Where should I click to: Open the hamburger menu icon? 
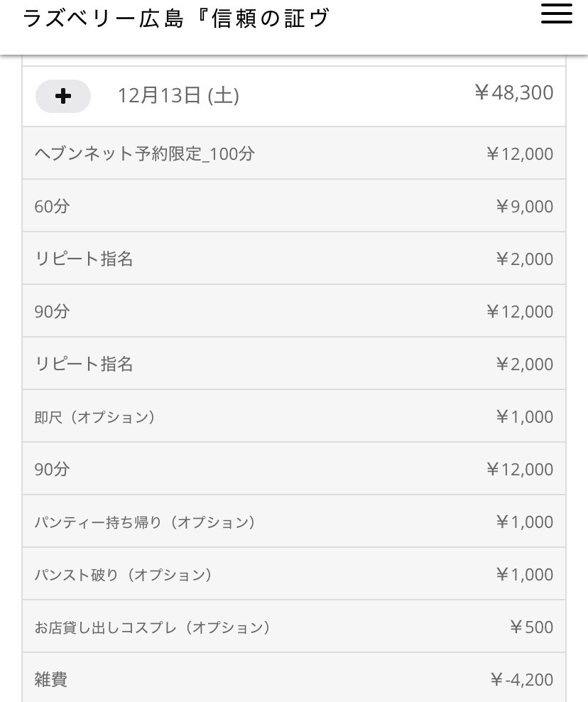pyautogui.click(x=556, y=14)
